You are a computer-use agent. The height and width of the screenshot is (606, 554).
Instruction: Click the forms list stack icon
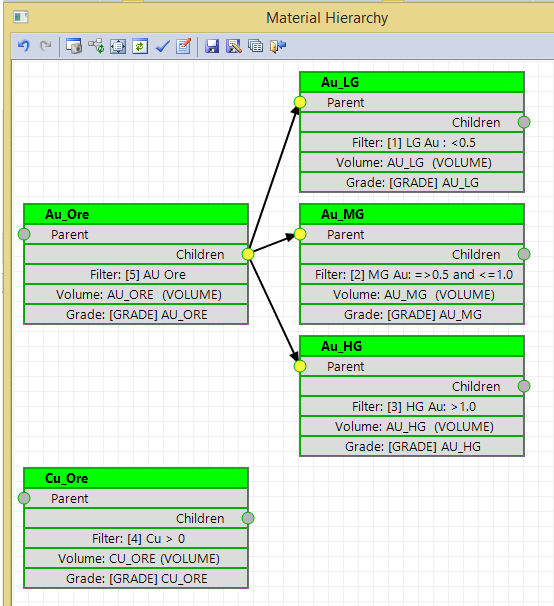[256, 46]
